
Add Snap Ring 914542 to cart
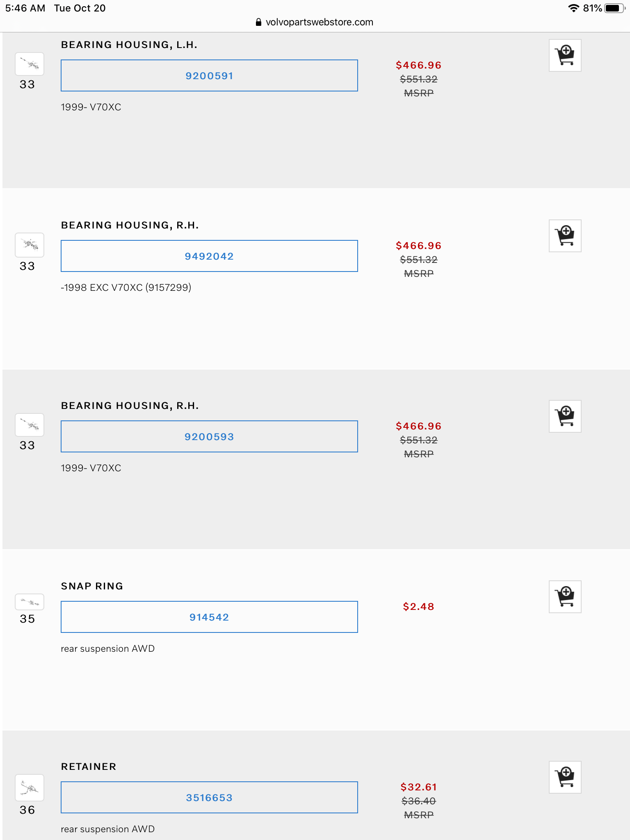(565, 597)
